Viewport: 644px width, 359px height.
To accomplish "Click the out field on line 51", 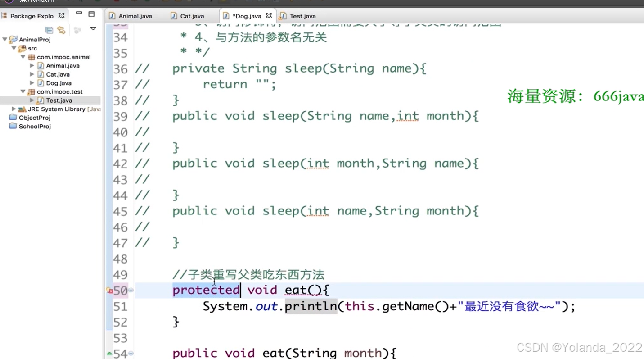I will (266, 307).
